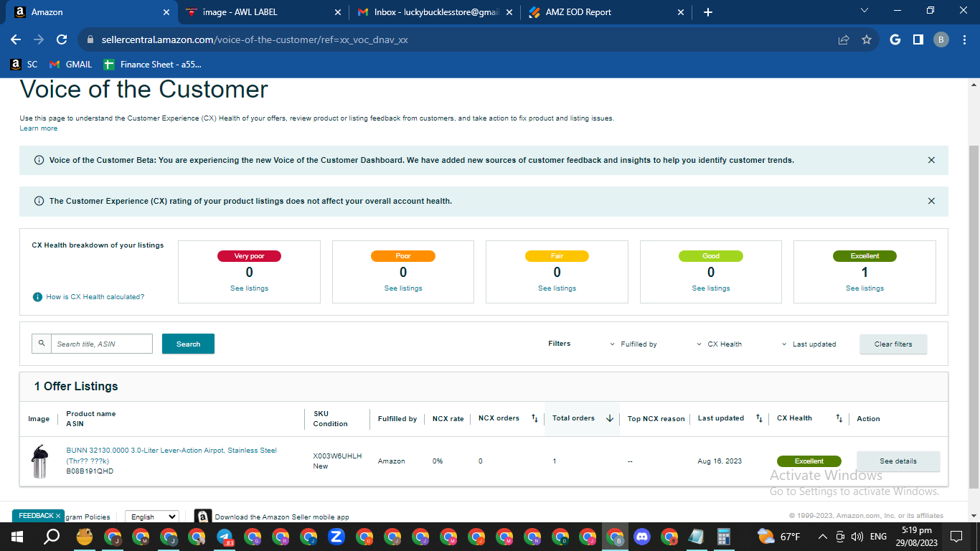
Task: Open Discord from the taskbar
Action: coord(641,537)
